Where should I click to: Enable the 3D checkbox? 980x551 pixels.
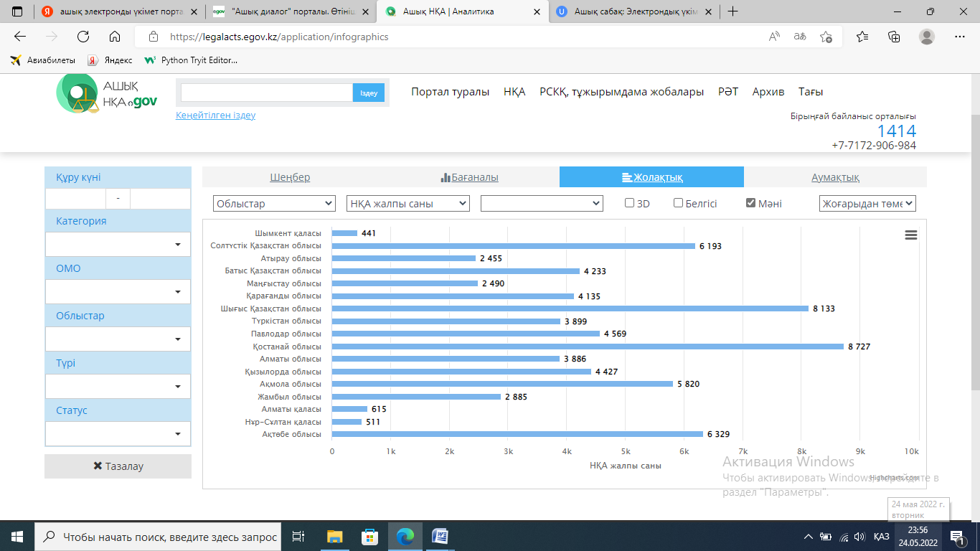(x=629, y=203)
